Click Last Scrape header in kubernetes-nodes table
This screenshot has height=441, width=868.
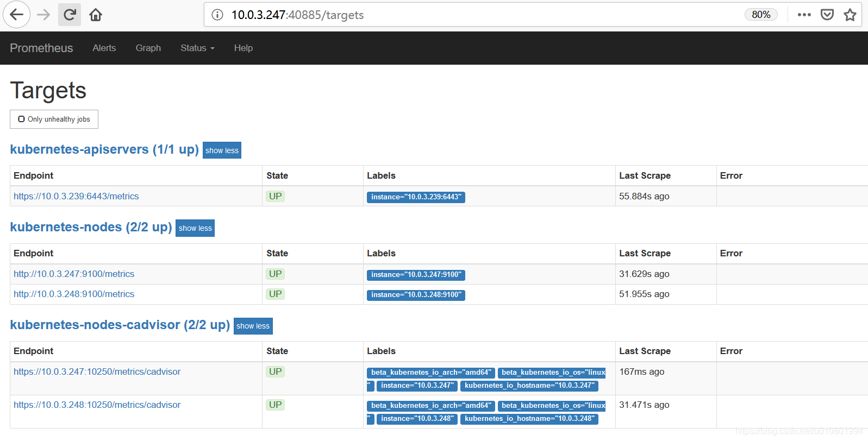pos(645,253)
